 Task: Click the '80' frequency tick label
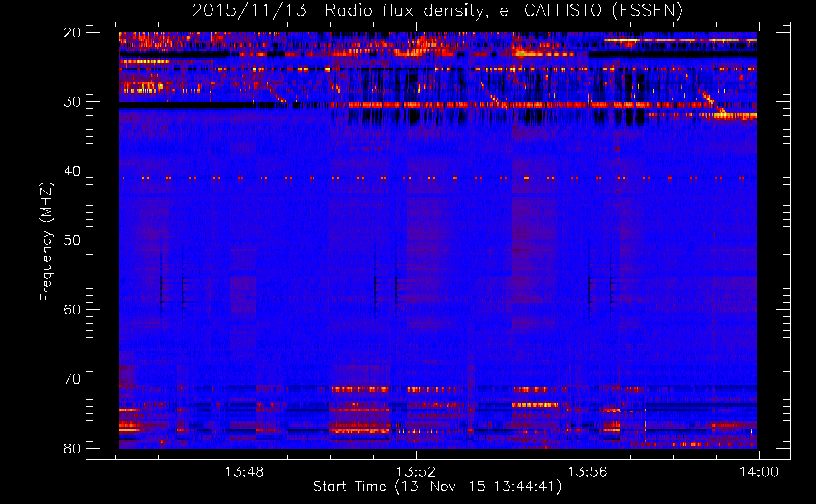pos(72,448)
